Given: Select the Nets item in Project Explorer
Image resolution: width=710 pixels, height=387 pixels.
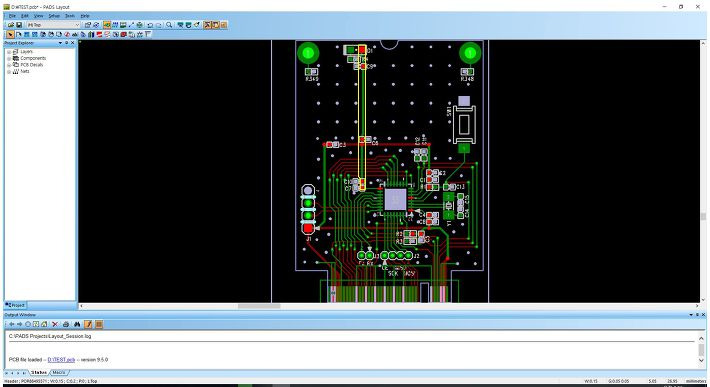Looking at the screenshot, I should [25, 72].
